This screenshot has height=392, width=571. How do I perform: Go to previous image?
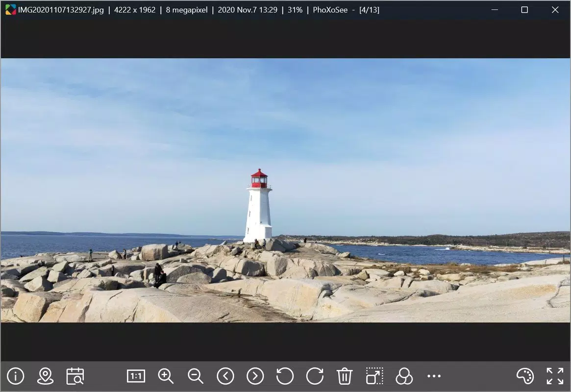coord(225,376)
